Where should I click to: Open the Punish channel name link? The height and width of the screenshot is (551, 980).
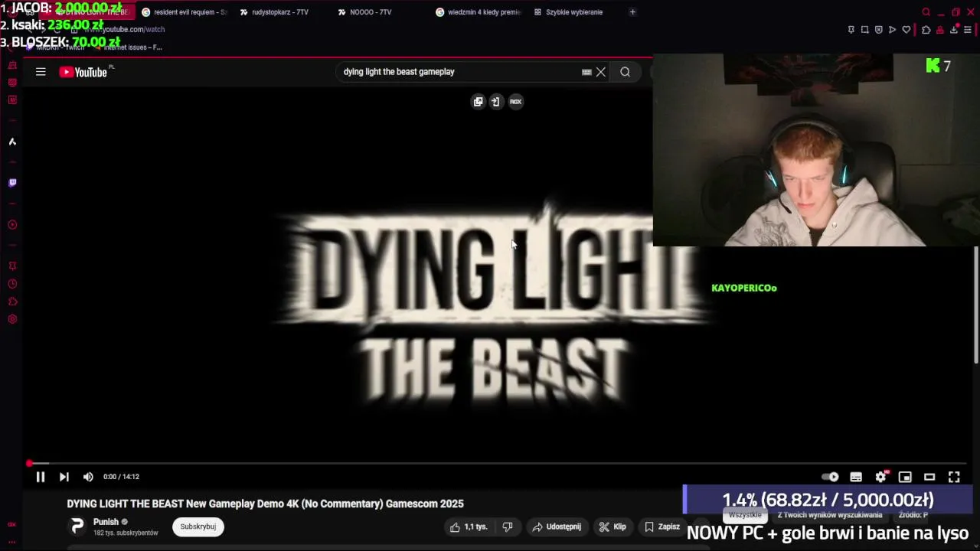106,522
